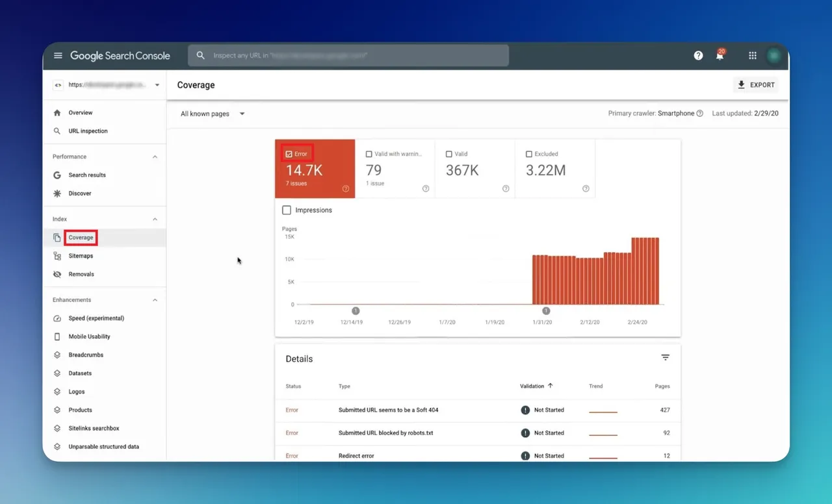The height and width of the screenshot is (504, 832).
Task: Click the user account avatar
Action: tap(773, 56)
